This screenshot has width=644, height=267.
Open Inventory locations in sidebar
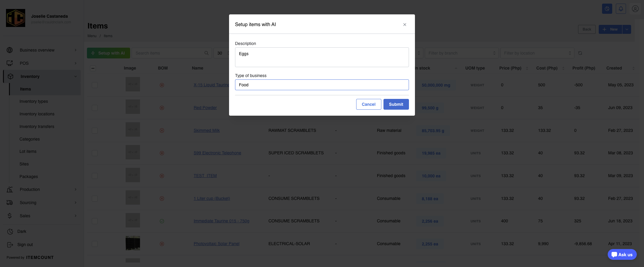tap(37, 114)
